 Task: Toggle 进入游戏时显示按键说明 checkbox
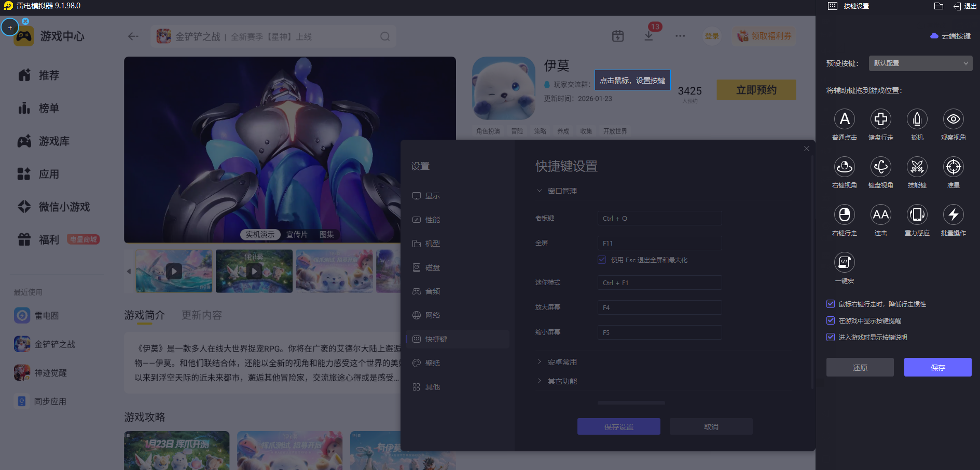[x=831, y=337]
